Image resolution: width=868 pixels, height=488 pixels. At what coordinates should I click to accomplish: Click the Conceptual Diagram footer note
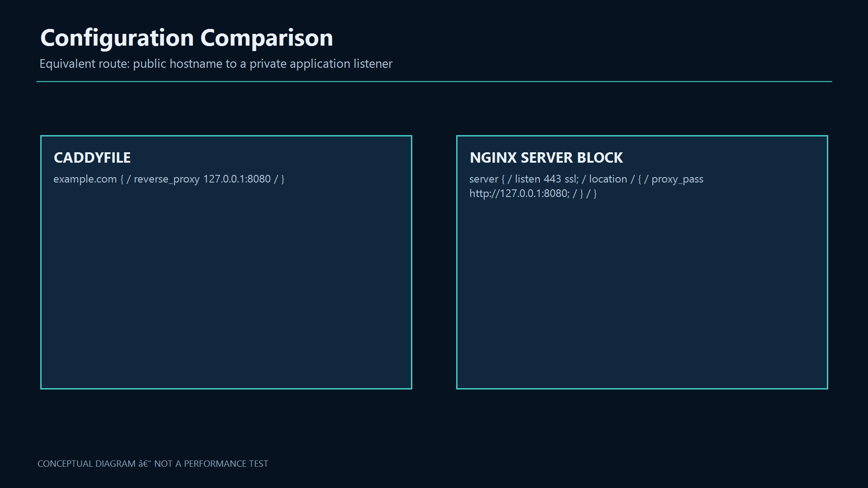point(153,464)
